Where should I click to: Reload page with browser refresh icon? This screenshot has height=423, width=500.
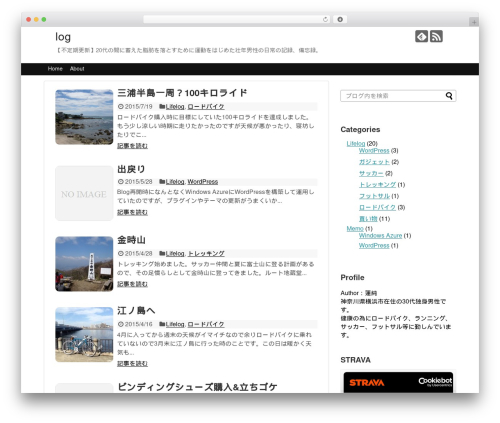point(325,19)
